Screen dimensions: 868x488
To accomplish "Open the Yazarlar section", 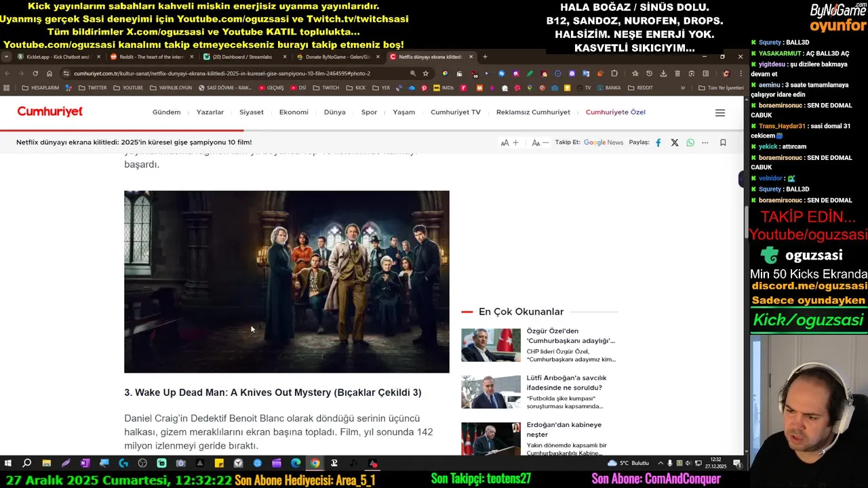I will (210, 113).
